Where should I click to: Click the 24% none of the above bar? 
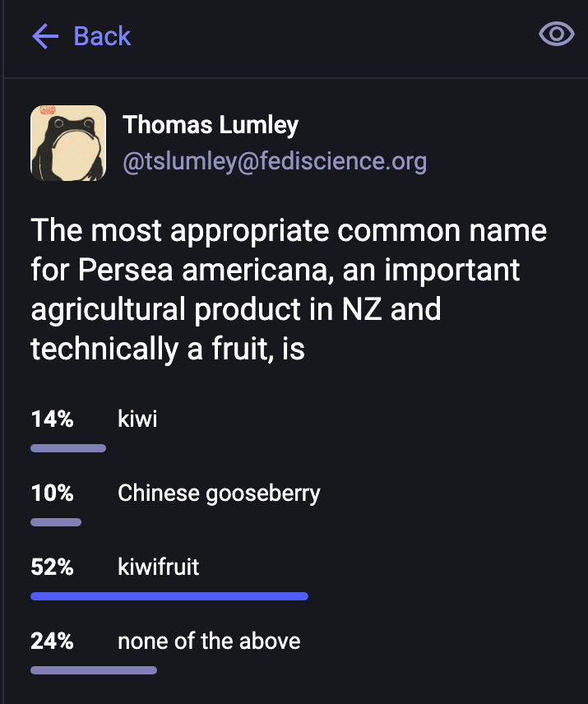click(94, 670)
